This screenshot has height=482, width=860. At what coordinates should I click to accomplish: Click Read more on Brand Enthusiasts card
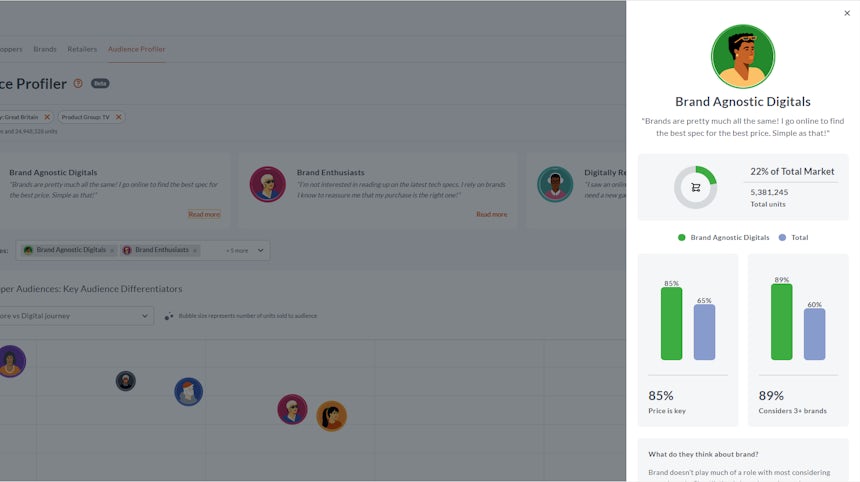click(x=491, y=214)
